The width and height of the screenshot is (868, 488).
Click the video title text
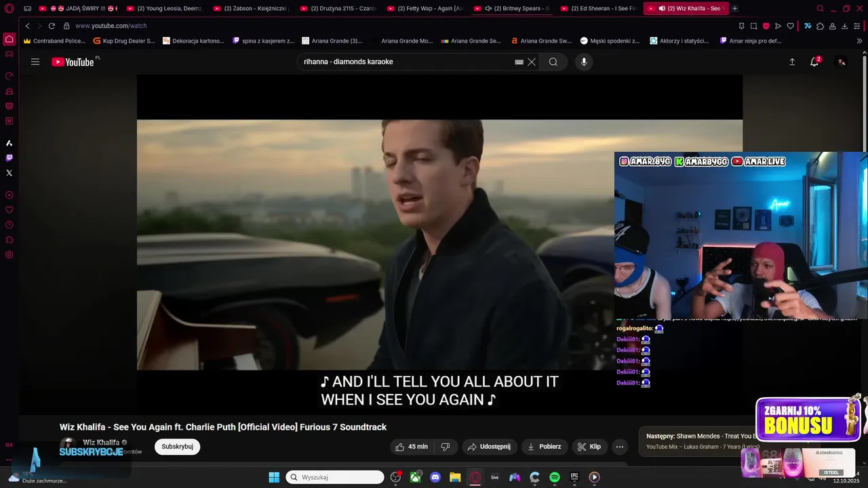pos(223,427)
